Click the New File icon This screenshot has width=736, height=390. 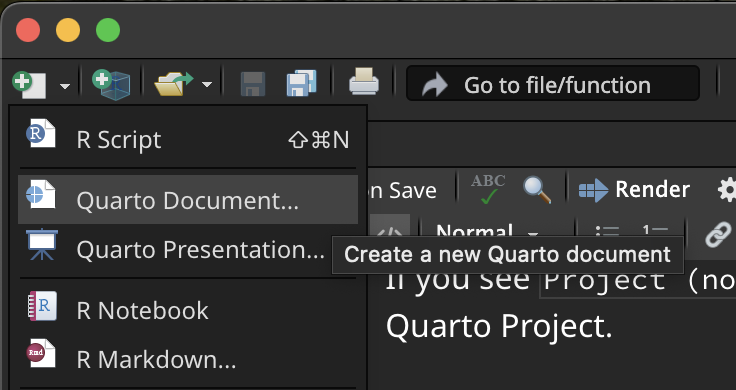[x=30, y=84]
